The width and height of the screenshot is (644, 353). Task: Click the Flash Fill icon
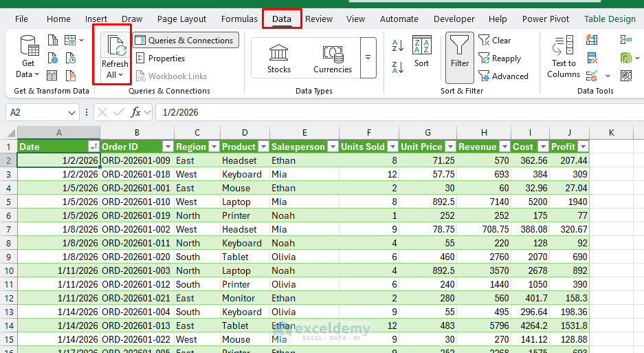592,40
